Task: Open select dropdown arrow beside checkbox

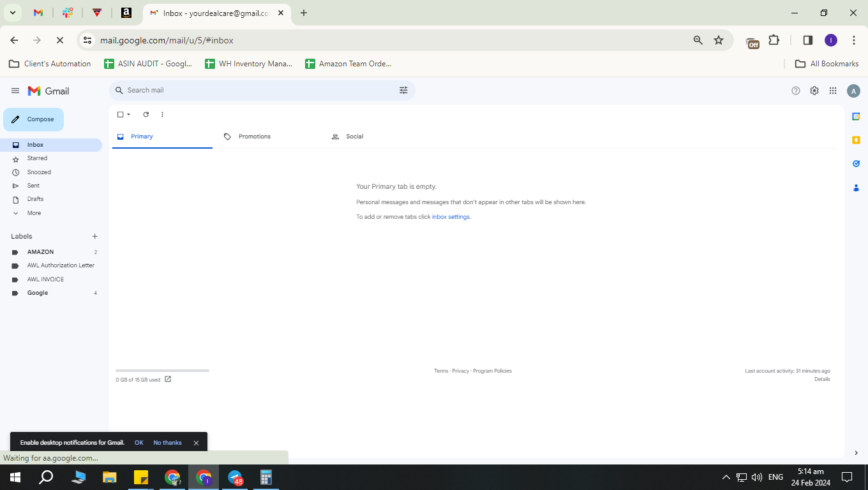Action: [x=128, y=115]
